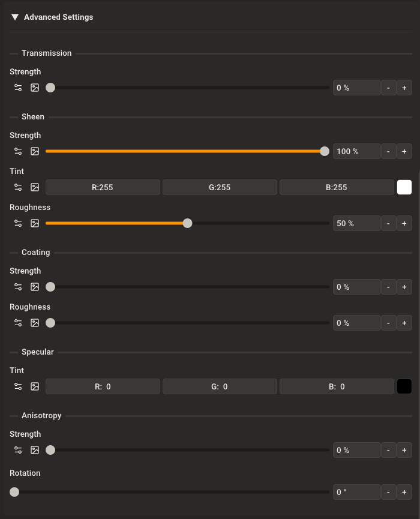
Task: Toggle the node link for Specular Tint
Action: [x=18, y=386]
